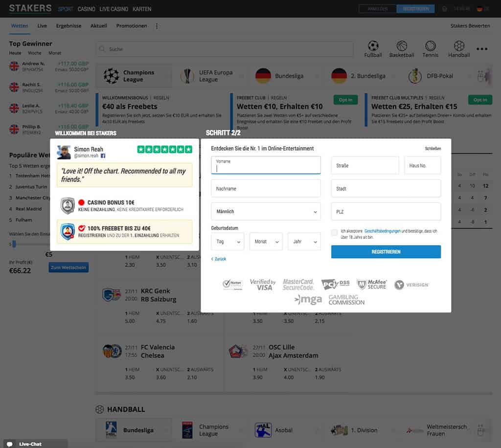Open the Tag birth-day dropdown
Screen dimensions: 501x448
[x=228, y=242]
